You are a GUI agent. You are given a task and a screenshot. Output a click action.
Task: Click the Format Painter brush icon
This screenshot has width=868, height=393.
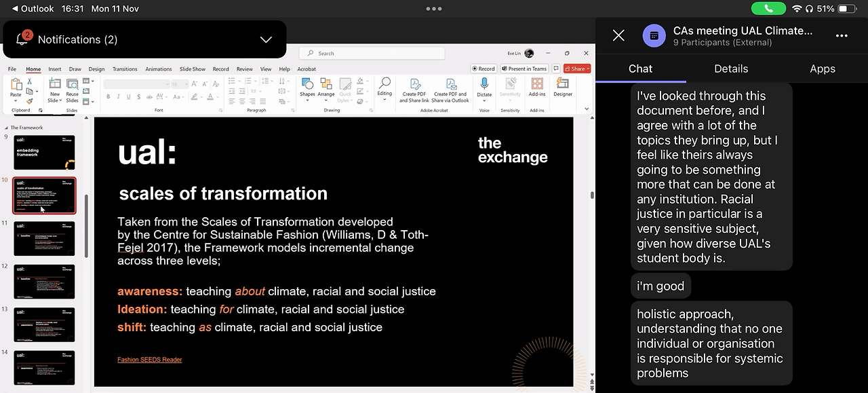pos(29,101)
